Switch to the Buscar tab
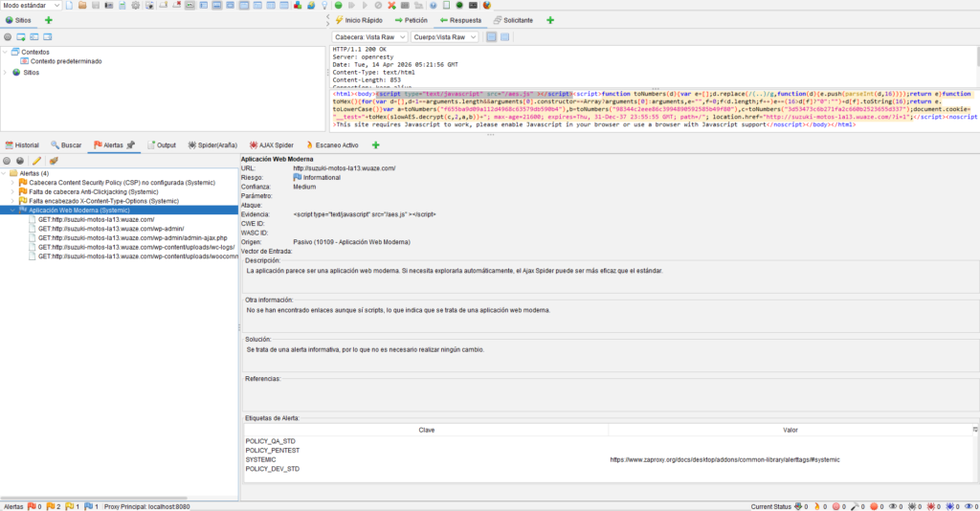980x511 pixels. coord(66,144)
